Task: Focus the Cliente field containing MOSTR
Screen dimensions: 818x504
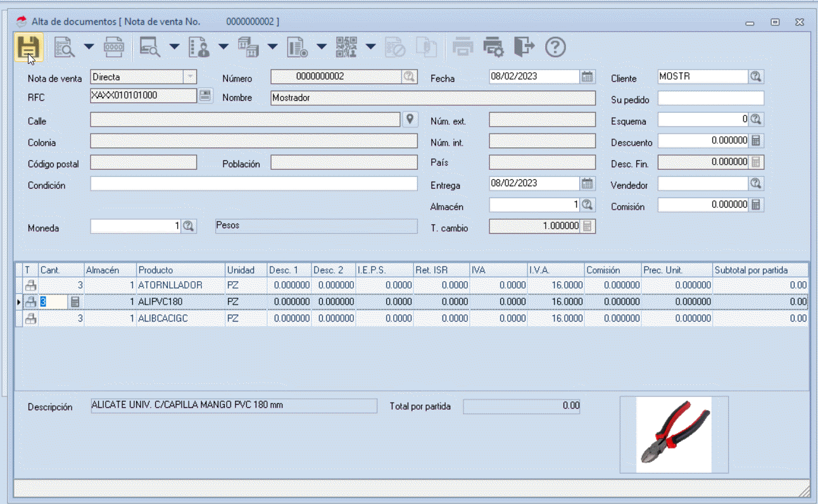Action: (703, 77)
